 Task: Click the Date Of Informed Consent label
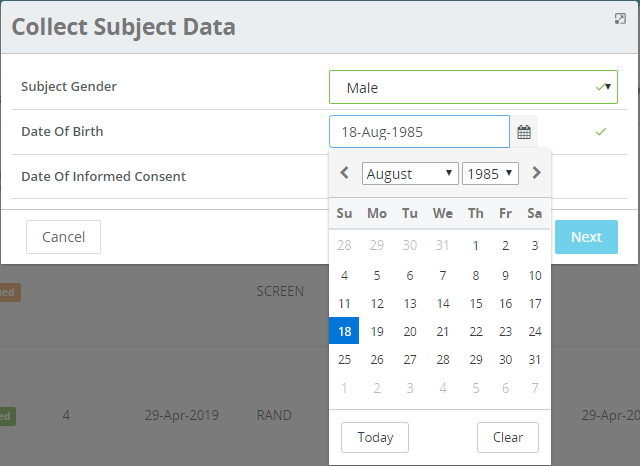coord(103,177)
